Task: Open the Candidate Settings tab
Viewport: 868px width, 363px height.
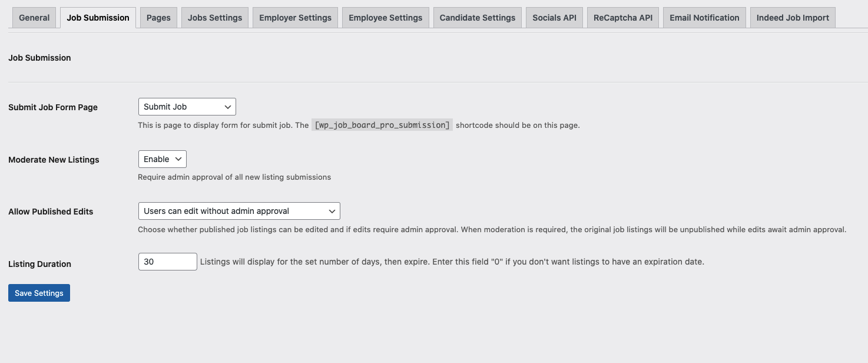Action: [477, 18]
